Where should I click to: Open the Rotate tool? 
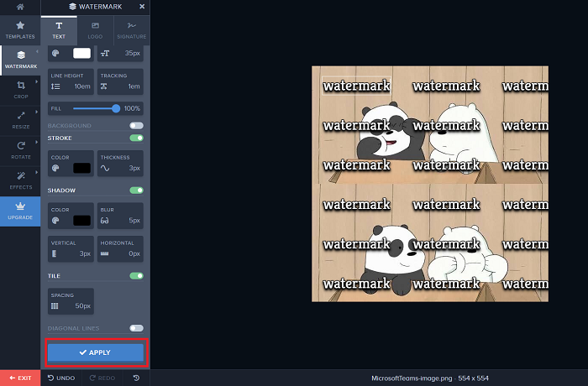(x=21, y=150)
